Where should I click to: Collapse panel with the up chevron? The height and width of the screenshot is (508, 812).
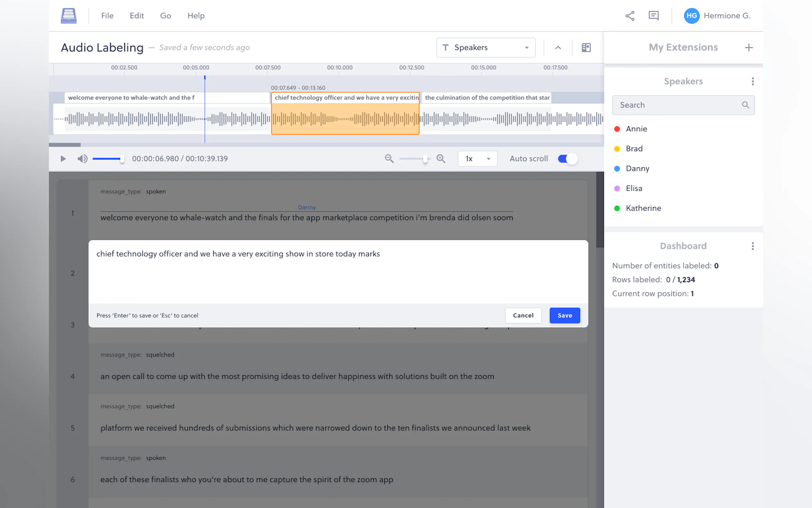point(558,48)
